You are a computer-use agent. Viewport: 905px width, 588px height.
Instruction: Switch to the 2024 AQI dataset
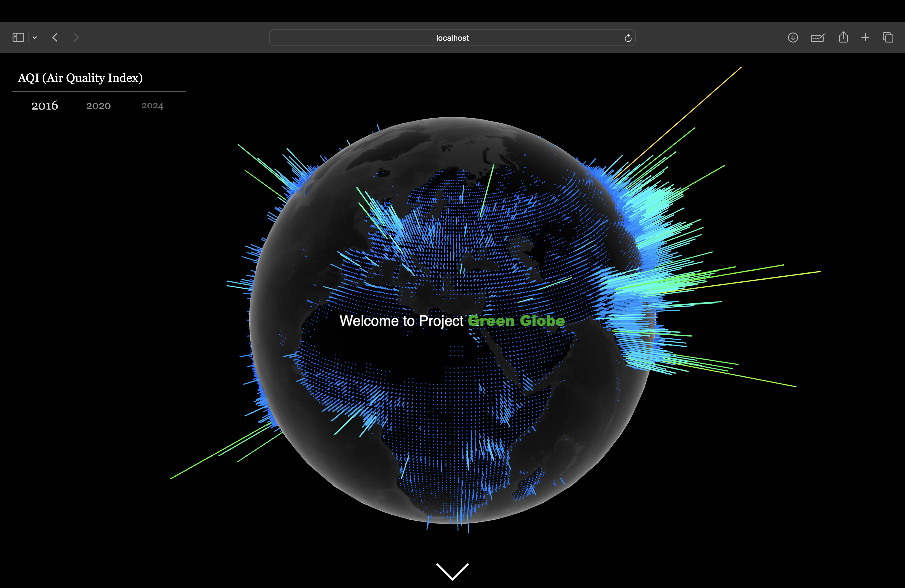(x=152, y=106)
